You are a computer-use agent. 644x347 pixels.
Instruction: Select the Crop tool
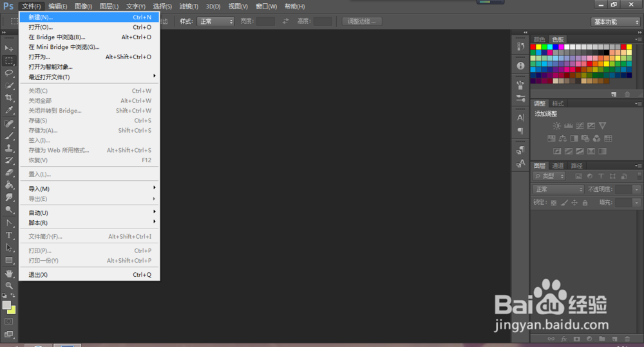click(x=8, y=98)
